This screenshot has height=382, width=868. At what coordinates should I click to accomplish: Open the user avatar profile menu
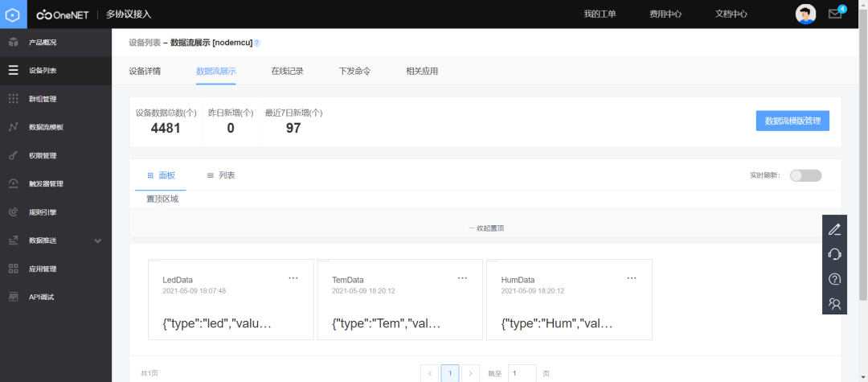(805, 14)
